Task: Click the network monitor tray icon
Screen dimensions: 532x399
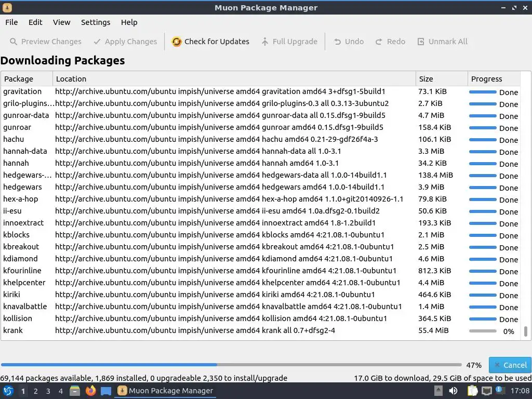Action: 486,391
